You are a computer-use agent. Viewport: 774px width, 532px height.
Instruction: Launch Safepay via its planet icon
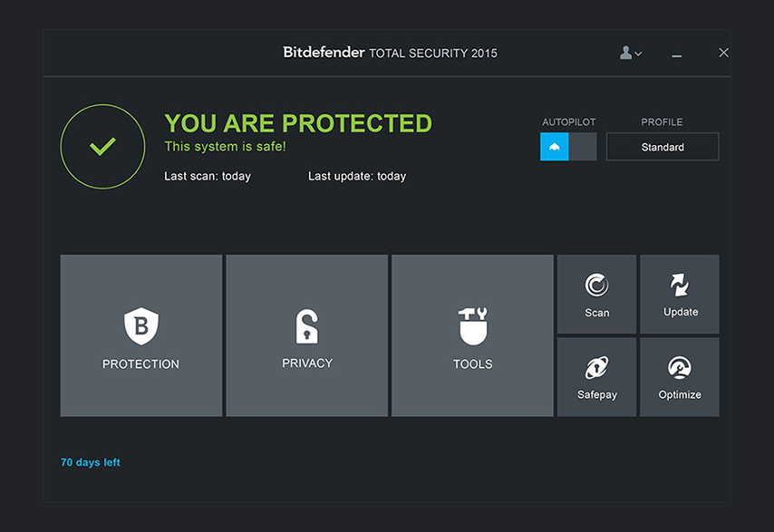[596, 368]
